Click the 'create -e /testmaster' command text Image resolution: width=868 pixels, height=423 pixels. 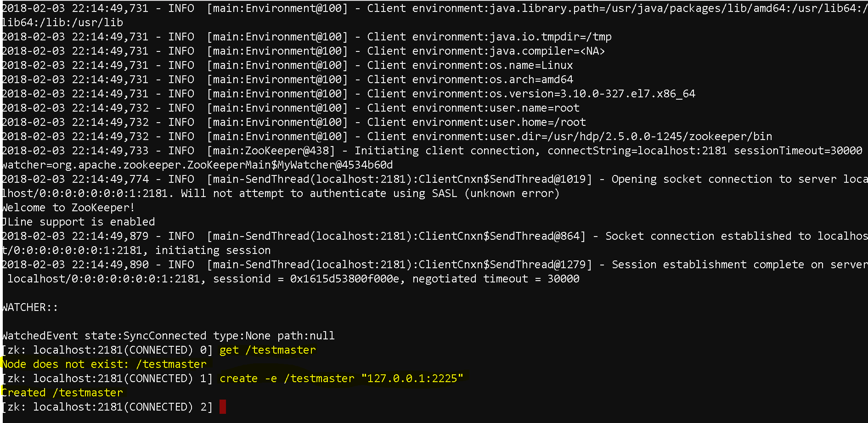click(x=287, y=378)
